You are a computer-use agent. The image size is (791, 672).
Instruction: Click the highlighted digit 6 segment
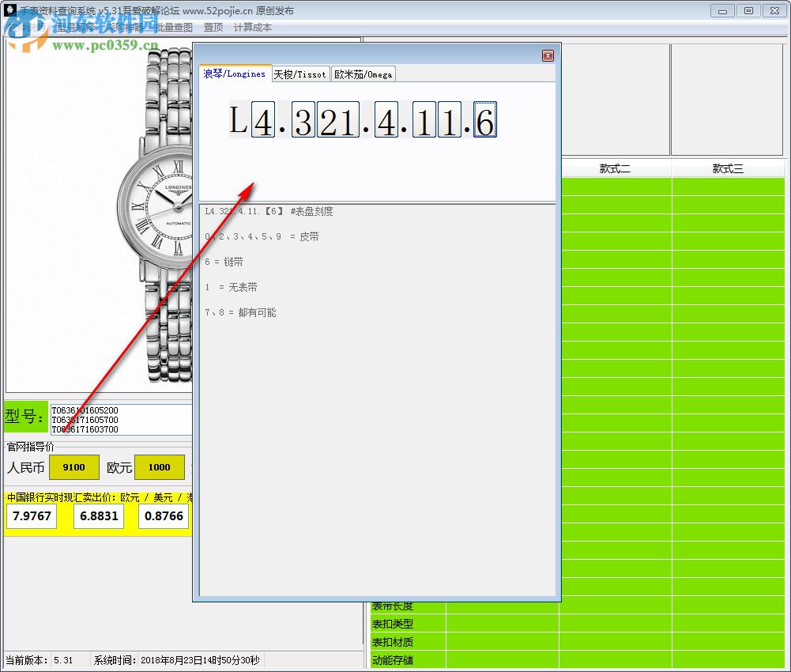tap(484, 120)
